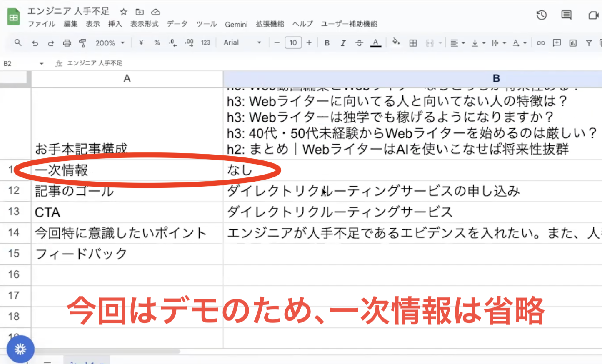The height and width of the screenshot is (364, 602).
Task: Open the データ menu
Action: pyautogui.click(x=177, y=24)
